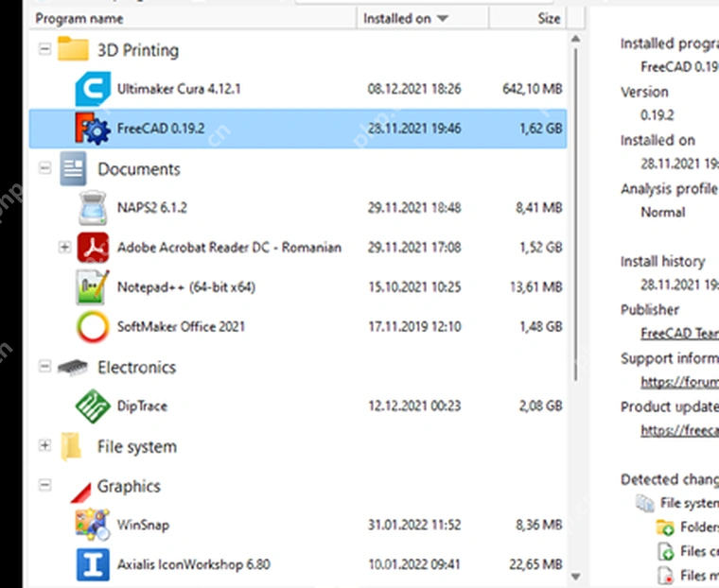Expand the Adobe Acrobat Reader DC entry
This screenshot has height=588, width=719.
click(64, 248)
